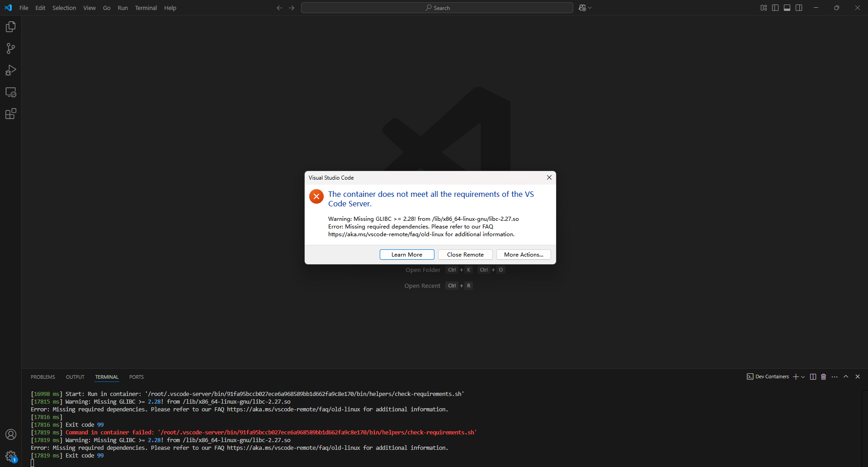868x467 pixels.
Task: Open the Go menu
Action: pos(107,8)
